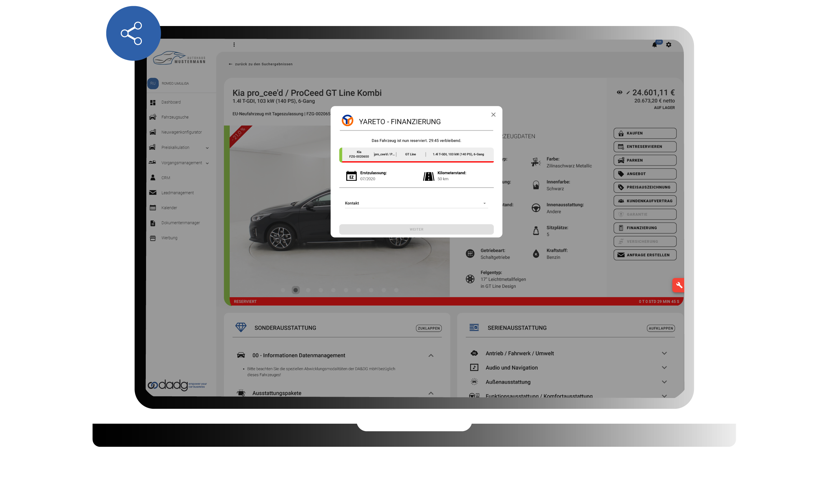This screenshot has height=504, width=828.
Task: Select the last carousel dot
Action: pyautogui.click(x=397, y=290)
